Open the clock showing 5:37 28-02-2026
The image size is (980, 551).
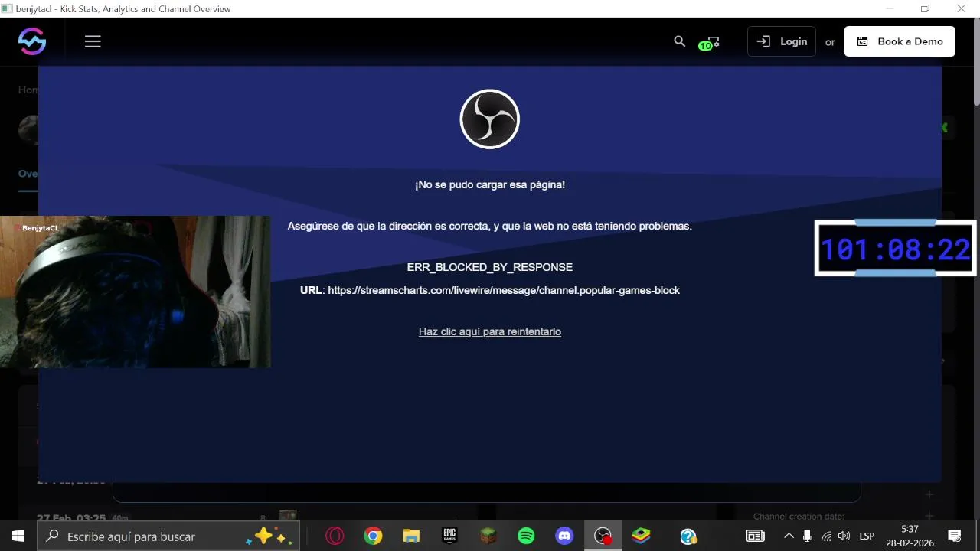(910, 536)
